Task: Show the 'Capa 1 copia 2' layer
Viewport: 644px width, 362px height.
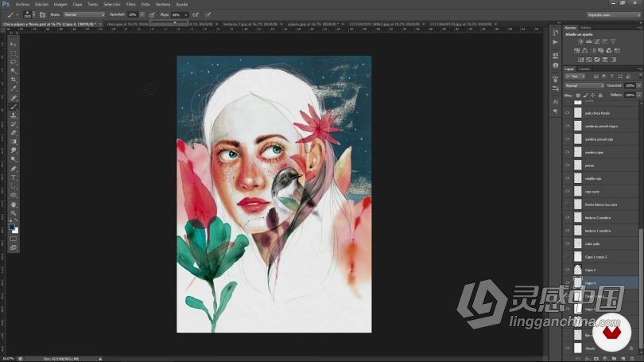Action: coord(568,257)
